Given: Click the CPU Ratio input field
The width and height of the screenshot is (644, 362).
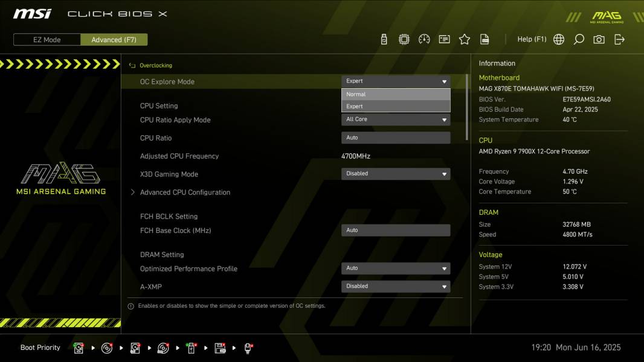Looking at the screenshot, I should click(396, 138).
